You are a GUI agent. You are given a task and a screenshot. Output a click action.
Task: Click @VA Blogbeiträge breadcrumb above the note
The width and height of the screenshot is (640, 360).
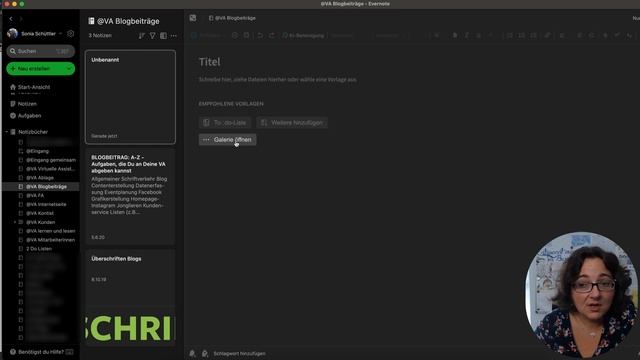coord(232,18)
